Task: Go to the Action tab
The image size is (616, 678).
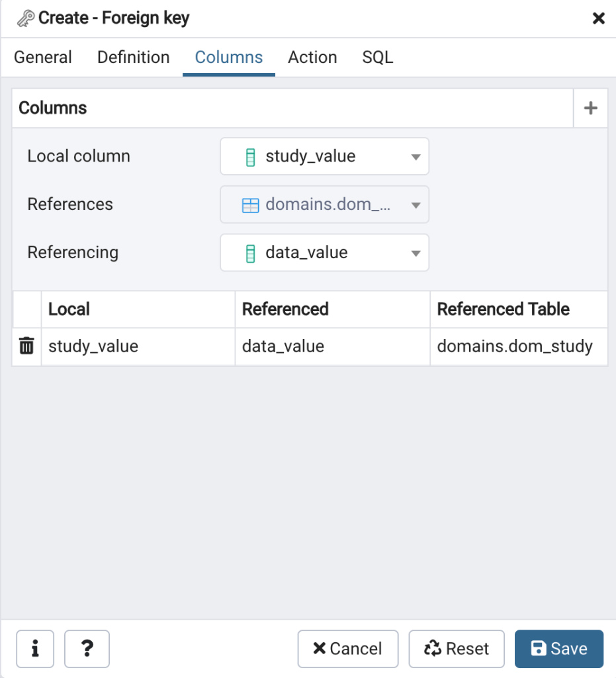Action: pyautogui.click(x=312, y=58)
